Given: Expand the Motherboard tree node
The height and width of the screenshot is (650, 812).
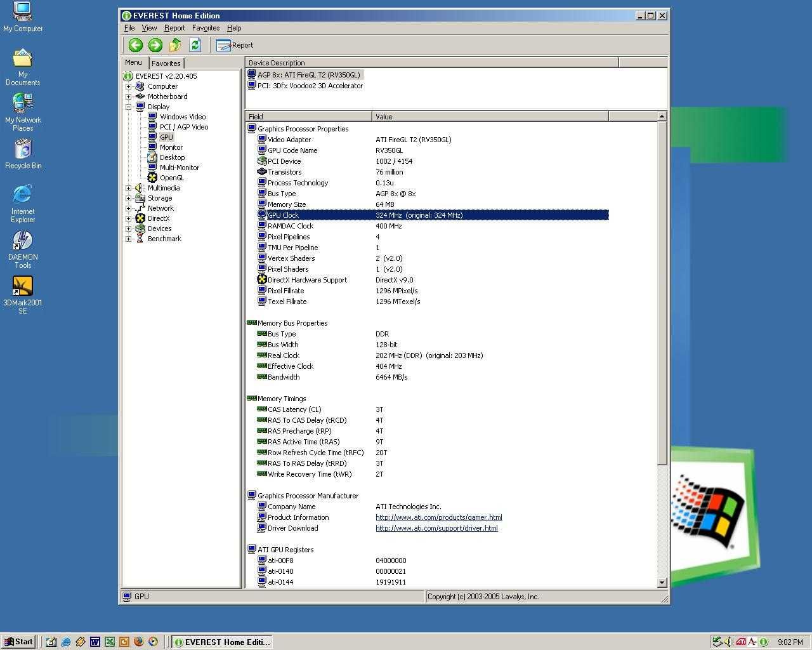Looking at the screenshot, I should 129,96.
